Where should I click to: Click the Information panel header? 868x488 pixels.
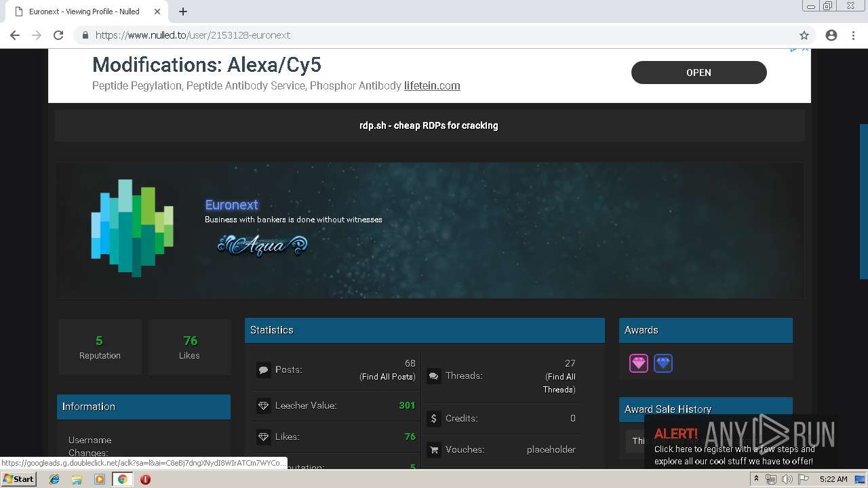tap(144, 407)
